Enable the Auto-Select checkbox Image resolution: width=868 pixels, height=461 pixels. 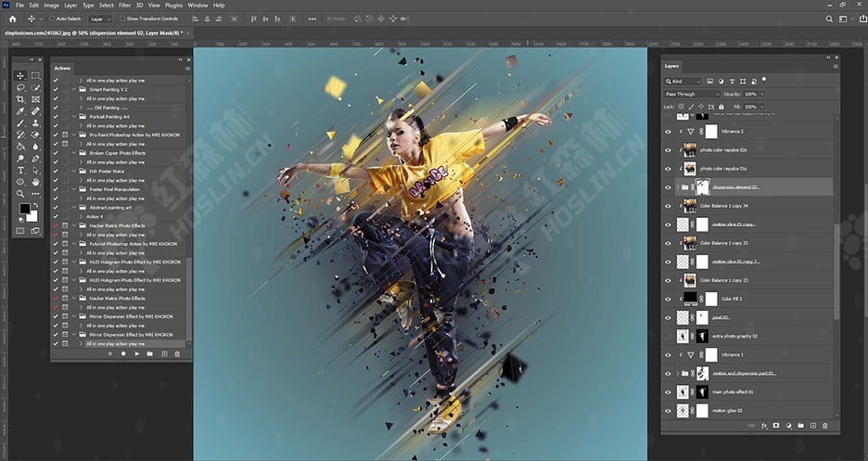[53, 19]
